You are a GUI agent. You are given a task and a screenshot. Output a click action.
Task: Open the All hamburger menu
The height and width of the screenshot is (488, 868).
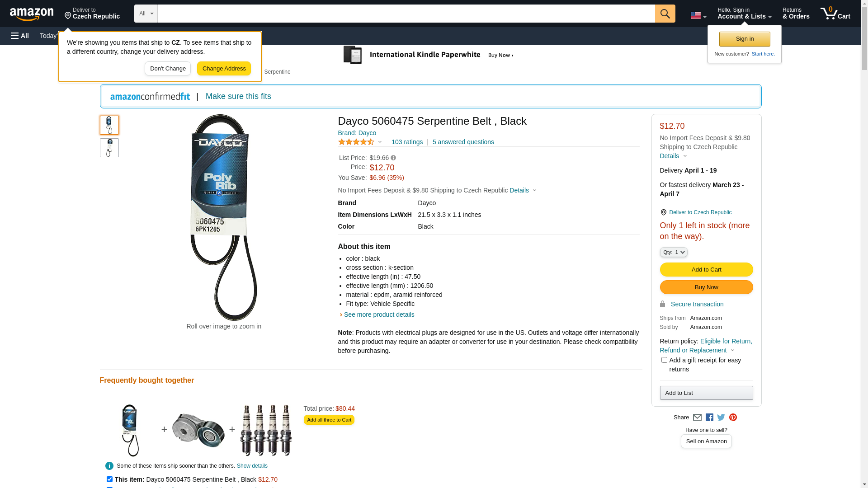[20, 36]
